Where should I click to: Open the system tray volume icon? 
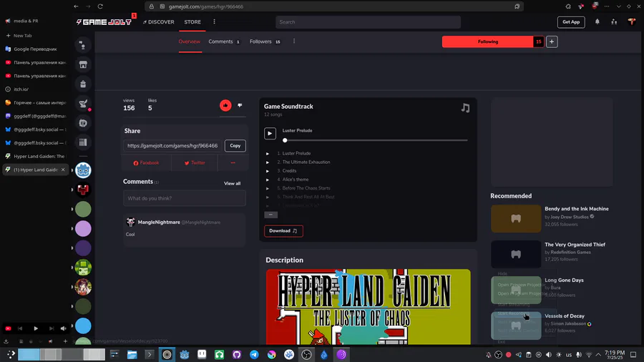point(549,355)
